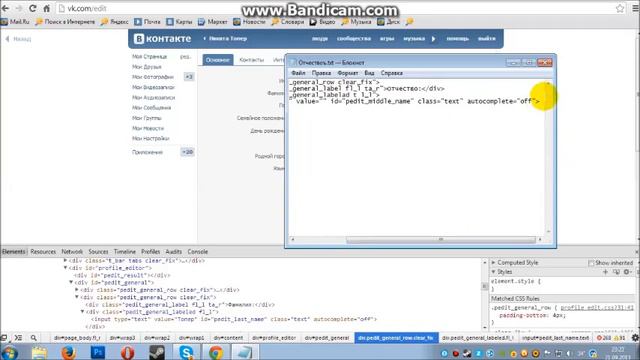640x360 pixels.
Task: Select the div#profile_editor breadcrumb
Action: pos(274,338)
